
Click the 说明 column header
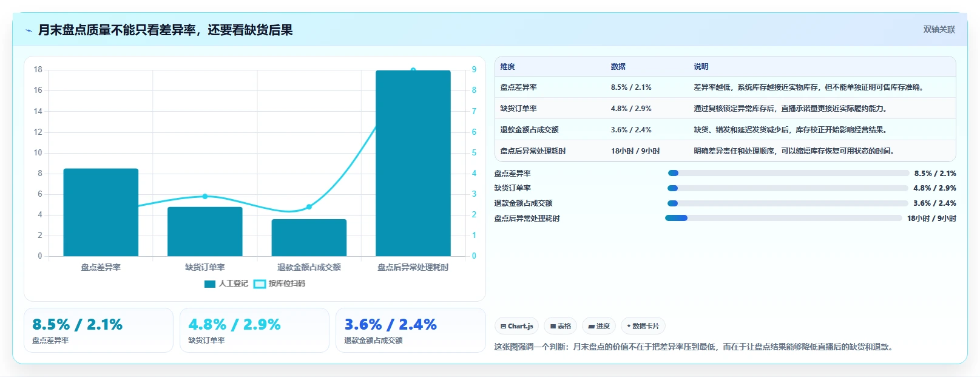tap(701, 67)
